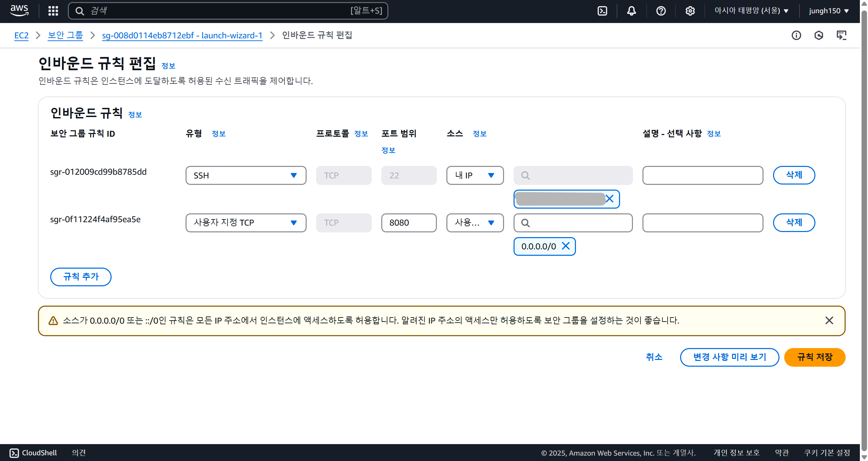Click the AWS logo home icon

pos(19,11)
